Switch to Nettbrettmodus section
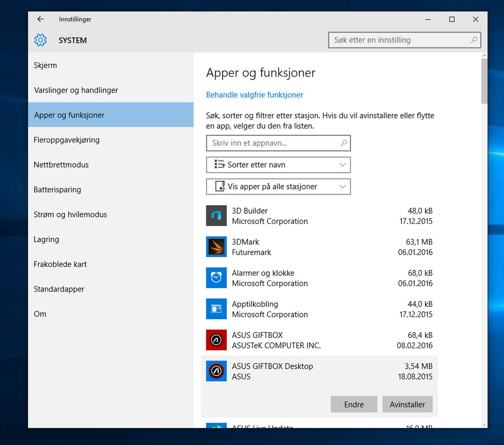Viewport: 504px width, 445px height. pyautogui.click(x=111, y=164)
